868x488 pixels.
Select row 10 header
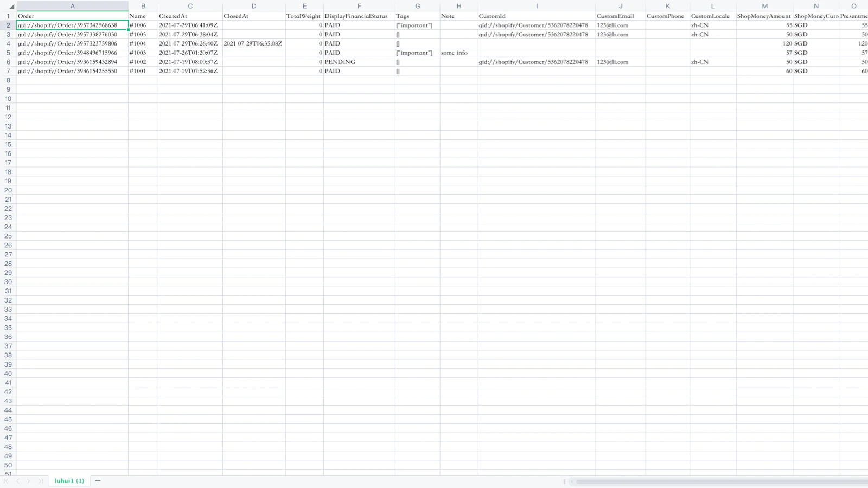tap(8, 99)
